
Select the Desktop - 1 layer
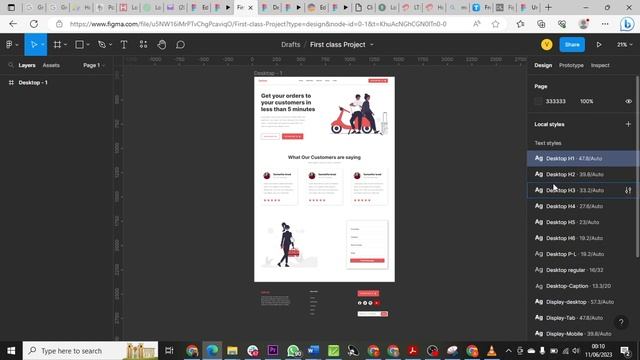33,82
